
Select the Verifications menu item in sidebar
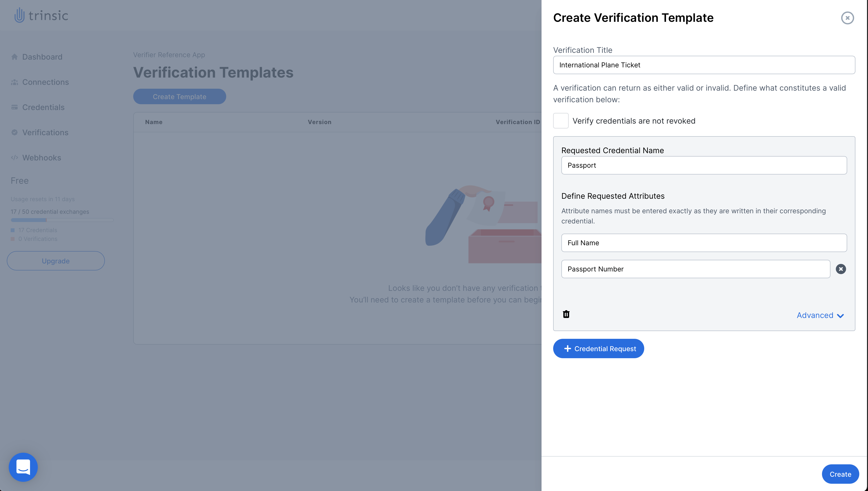point(45,132)
